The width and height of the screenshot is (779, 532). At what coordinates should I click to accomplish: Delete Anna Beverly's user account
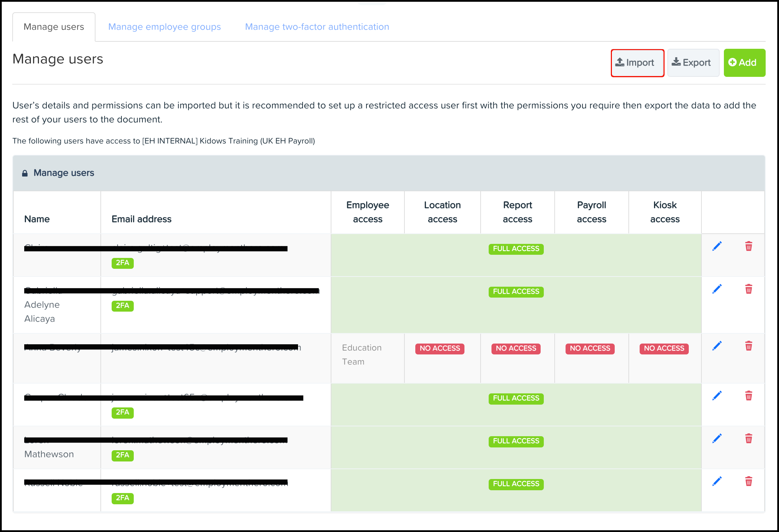pos(749,346)
